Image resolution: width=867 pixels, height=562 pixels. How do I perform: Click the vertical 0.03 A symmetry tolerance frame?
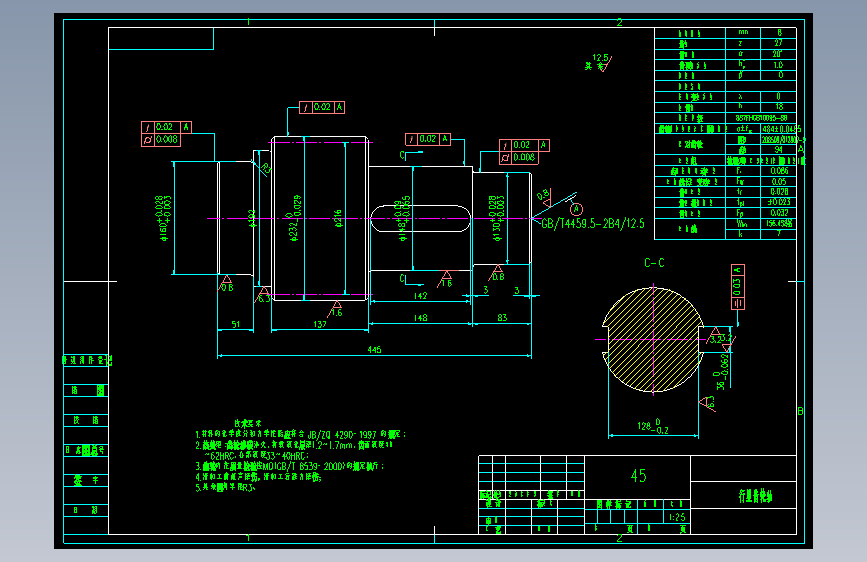tap(738, 287)
